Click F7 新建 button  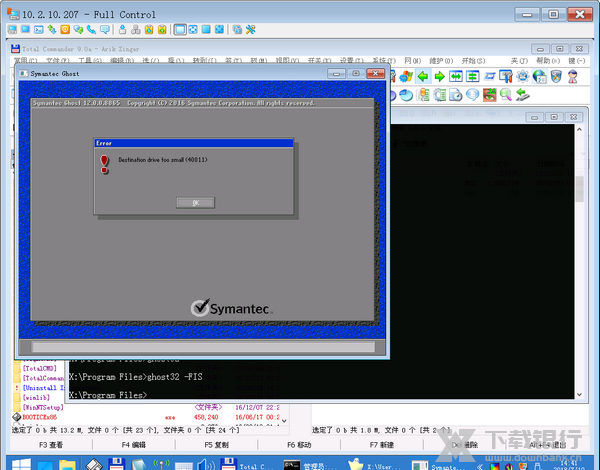(382, 445)
